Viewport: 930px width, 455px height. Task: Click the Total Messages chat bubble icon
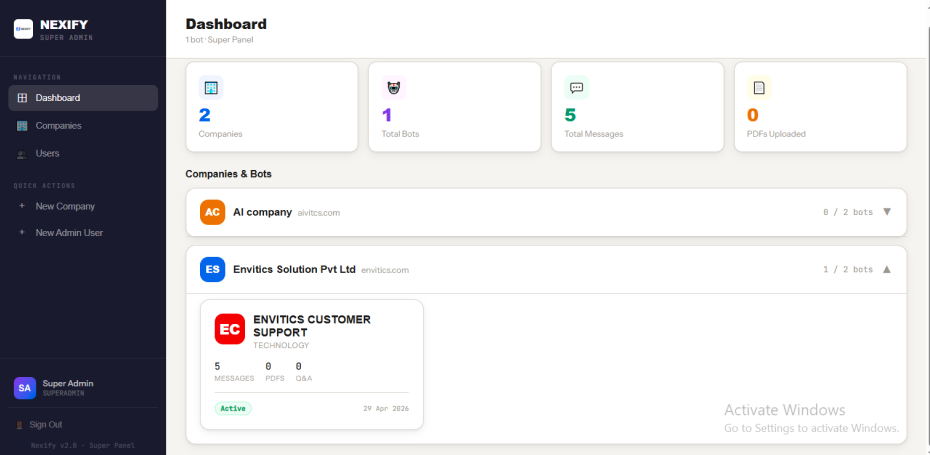click(x=576, y=88)
